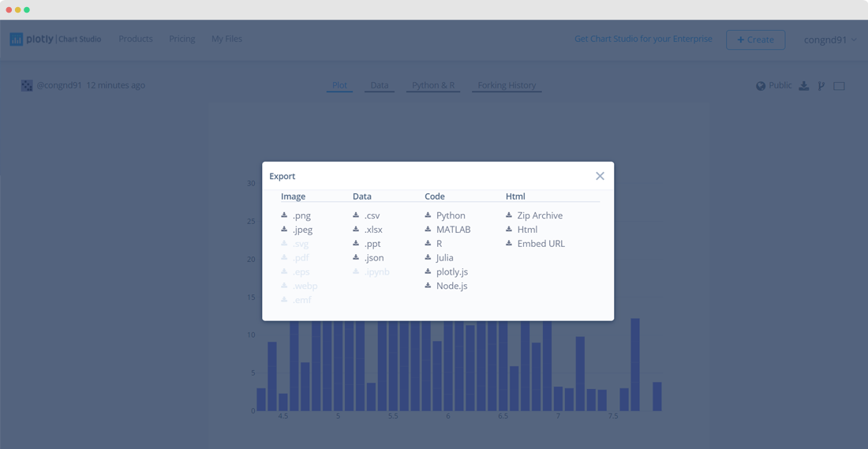Get the Embed URL
Viewport: 868px width, 449px height.
tap(535, 244)
